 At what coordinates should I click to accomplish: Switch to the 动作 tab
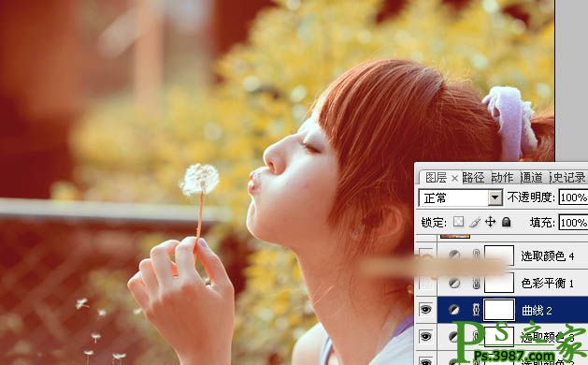tap(503, 178)
